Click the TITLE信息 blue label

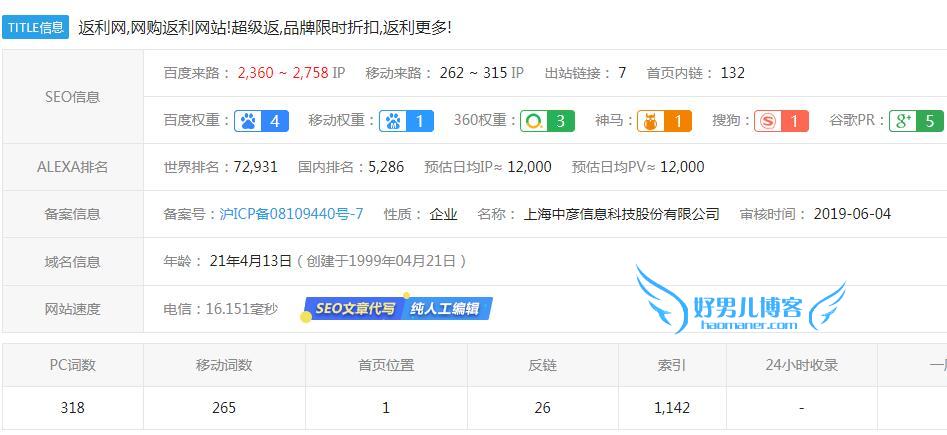(36, 27)
